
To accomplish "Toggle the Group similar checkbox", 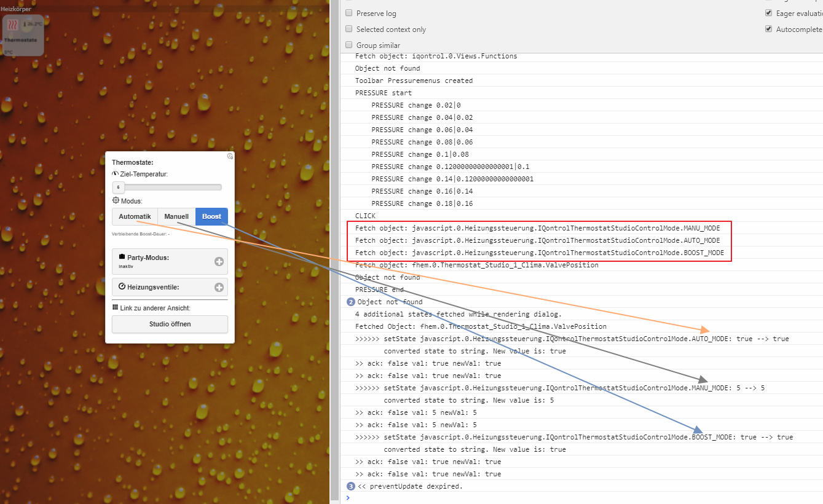I will pos(349,45).
